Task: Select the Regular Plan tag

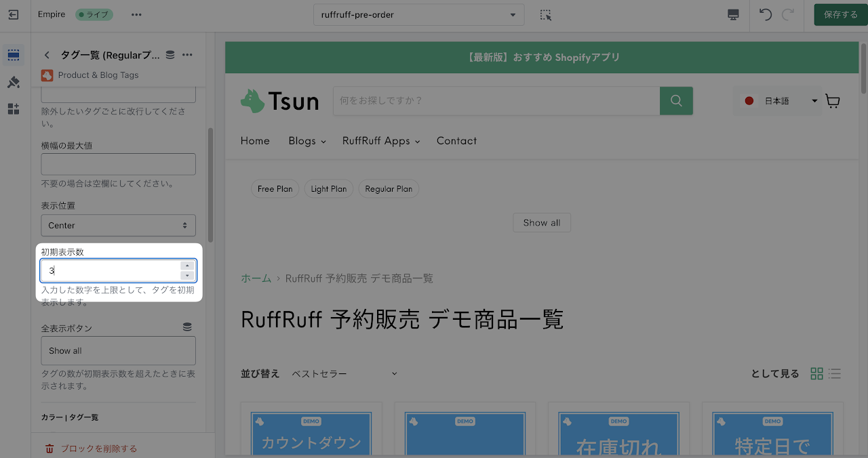Action: click(389, 189)
